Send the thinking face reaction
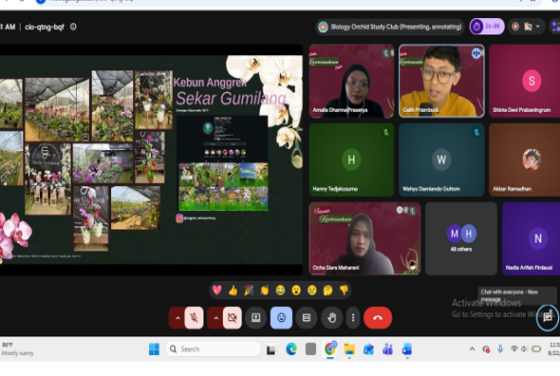Screen dimensions: 560x376 [328, 290]
